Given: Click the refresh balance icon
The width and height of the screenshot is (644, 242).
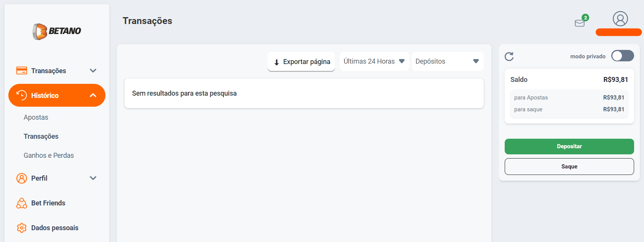Looking at the screenshot, I should (x=509, y=57).
